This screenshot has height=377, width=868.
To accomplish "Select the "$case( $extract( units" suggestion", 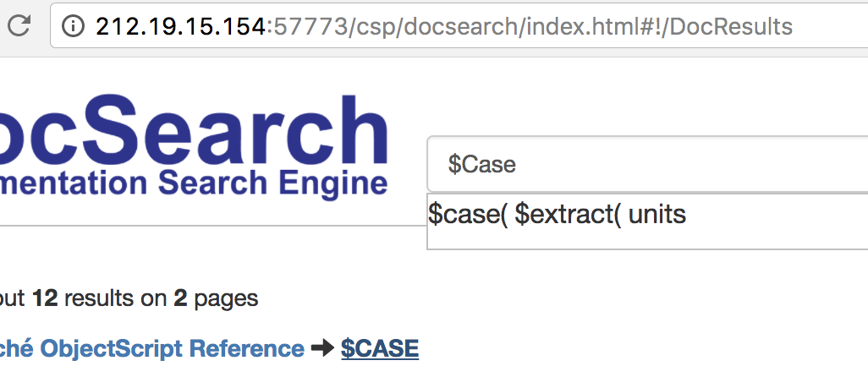I will point(557,215).
